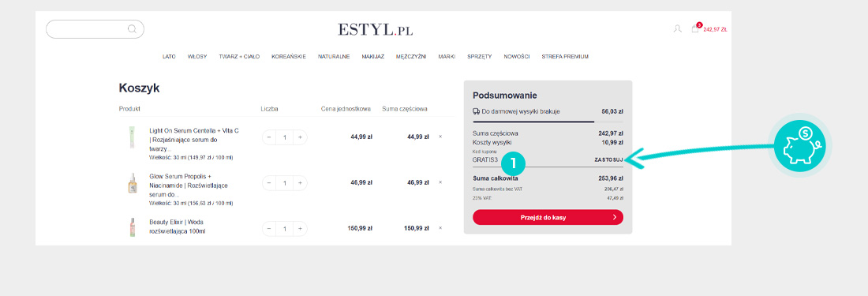Click the delivery truck icon in summary
The height and width of the screenshot is (296, 868).
click(476, 111)
